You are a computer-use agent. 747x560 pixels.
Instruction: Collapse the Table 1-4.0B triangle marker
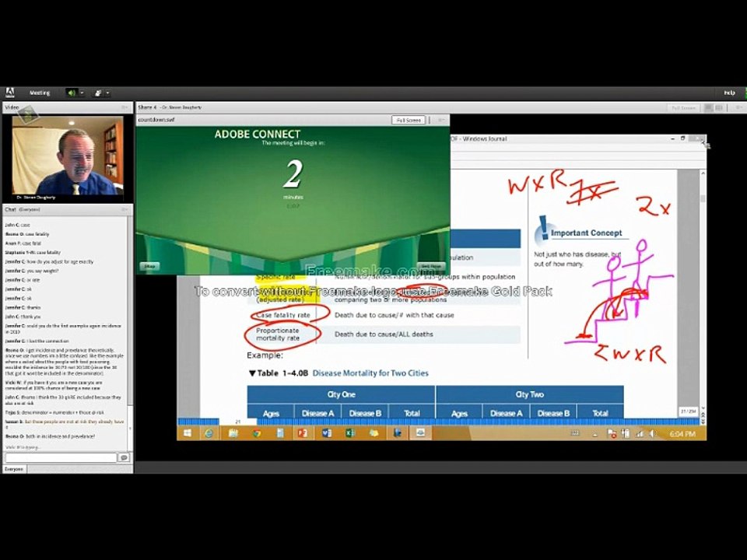tap(252, 373)
